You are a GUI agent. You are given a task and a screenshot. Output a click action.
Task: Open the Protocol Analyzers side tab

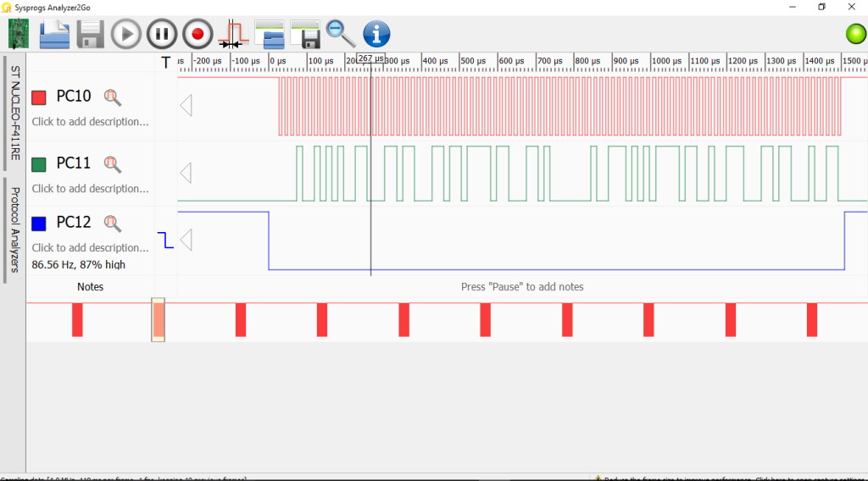pos(14,230)
